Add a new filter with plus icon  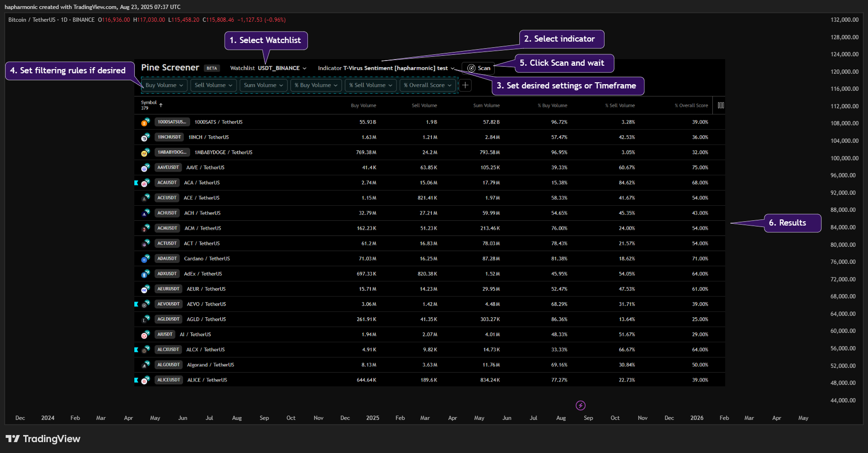(465, 85)
